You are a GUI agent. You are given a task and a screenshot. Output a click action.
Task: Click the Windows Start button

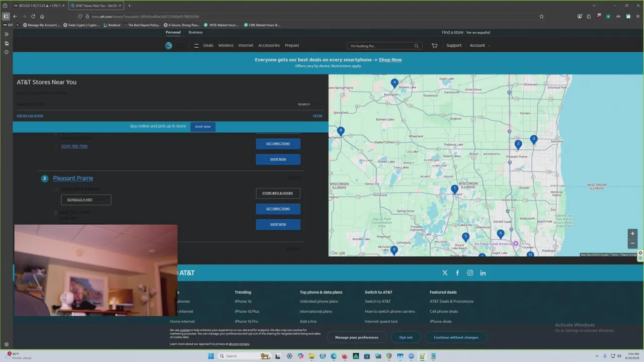[211, 356]
